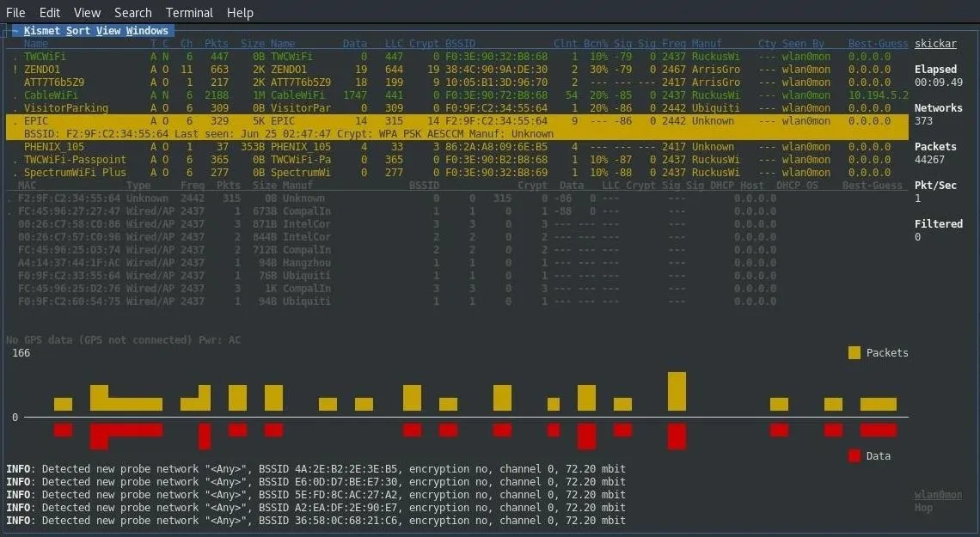The height and width of the screenshot is (537, 980).
Task: Click the BSSID column header in network list
Action: [460, 44]
